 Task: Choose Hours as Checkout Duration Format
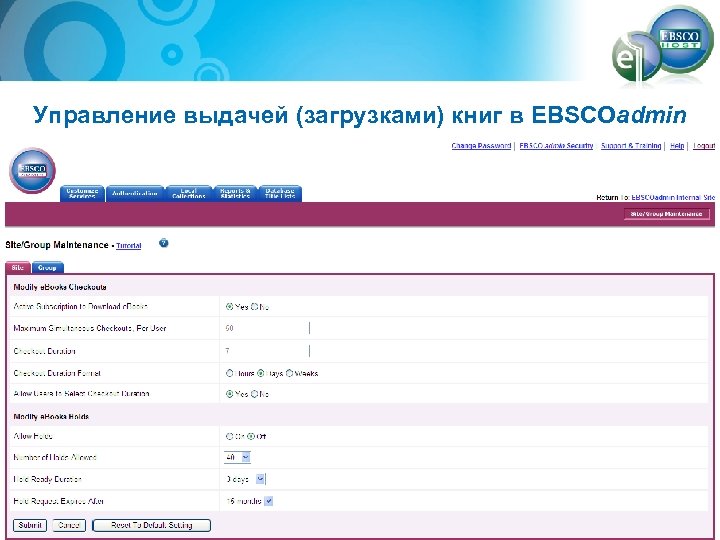[230, 373]
